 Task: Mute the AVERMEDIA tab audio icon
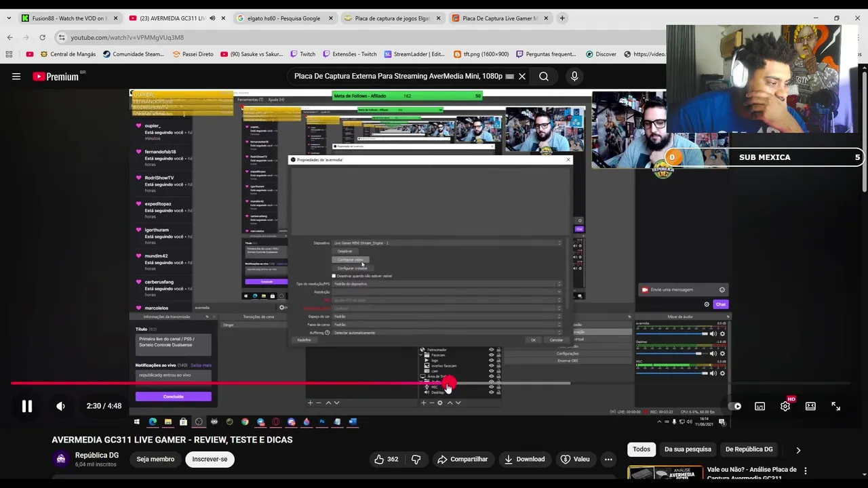click(x=212, y=18)
